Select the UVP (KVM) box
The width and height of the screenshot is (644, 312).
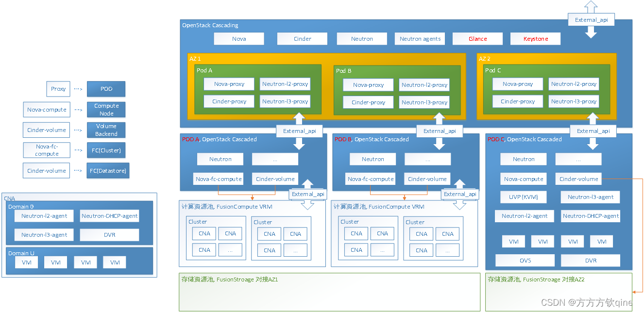524,197
